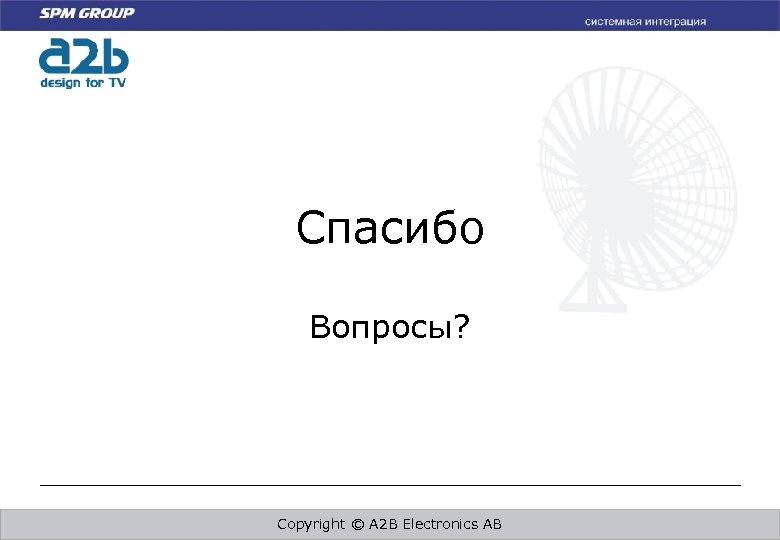Viewport: 780px width, 540px height.
Task: Click the a2b design for TV logo
Action: (84, 64)
